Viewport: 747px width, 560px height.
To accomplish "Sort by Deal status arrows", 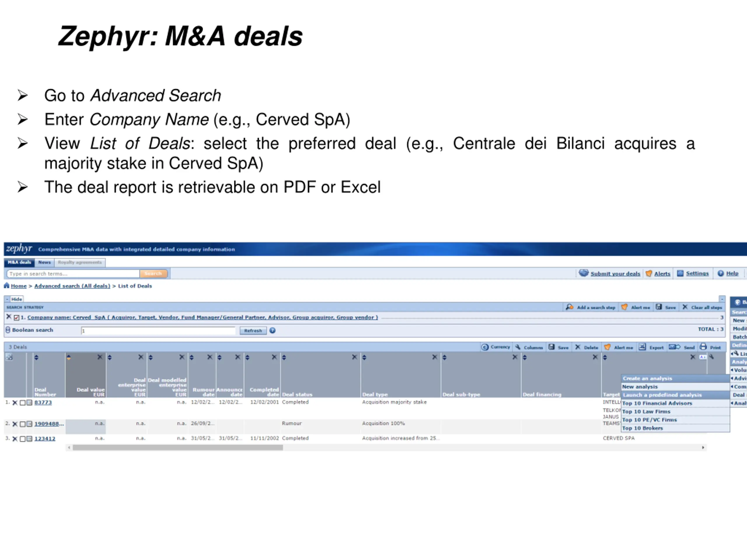I will point(284,358).
